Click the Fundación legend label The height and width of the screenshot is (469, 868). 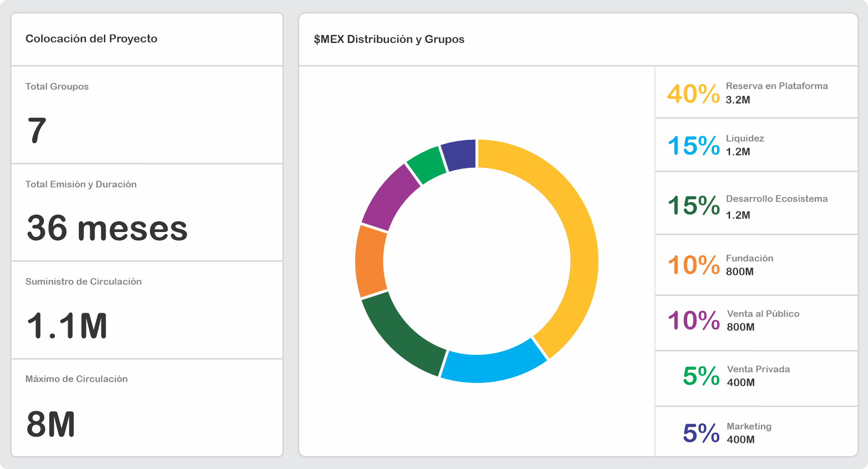[749, 258]
